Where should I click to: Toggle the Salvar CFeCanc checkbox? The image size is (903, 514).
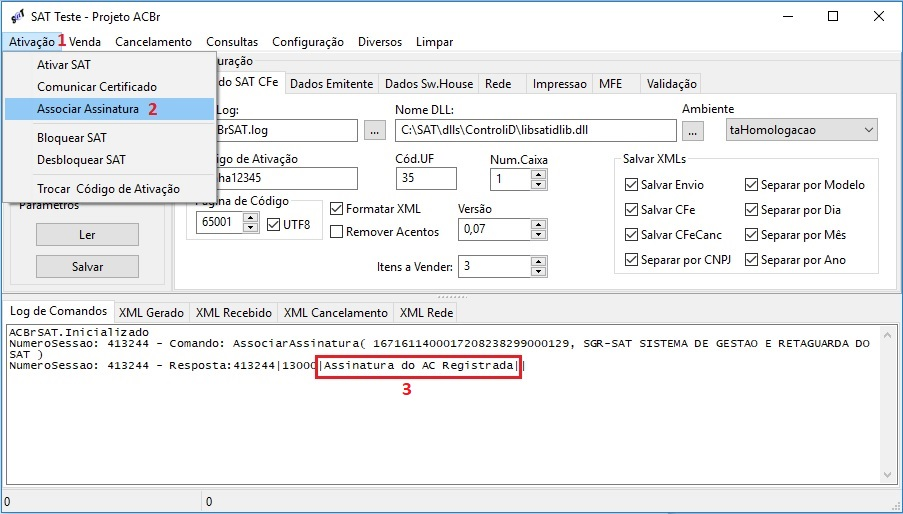[x=631, y=235]
